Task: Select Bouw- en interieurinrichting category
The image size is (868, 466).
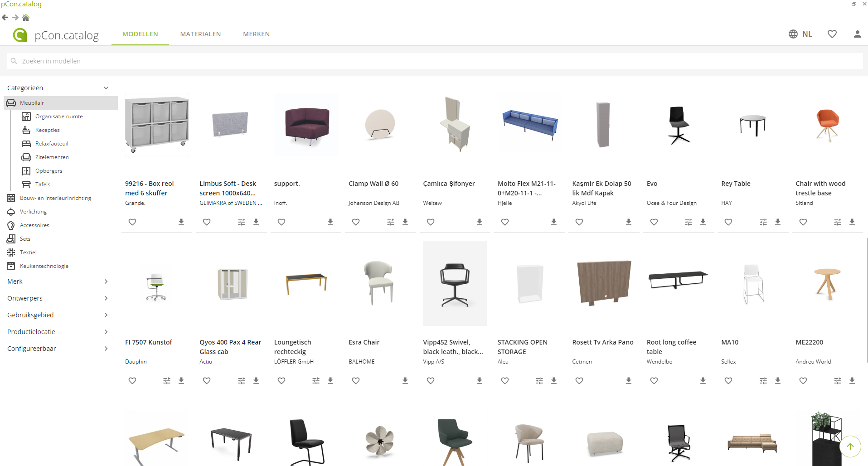Action: pyautogui.click(x=55, y=198)
